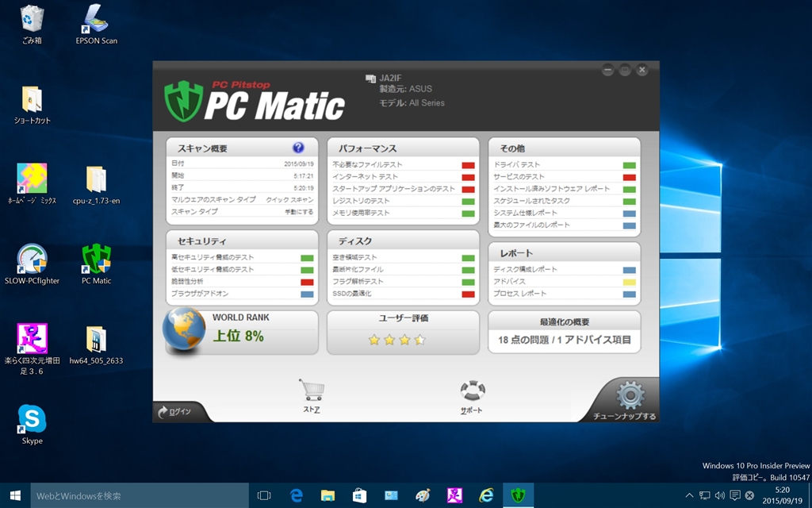Click the volume speaker tray icon
Viewport: 812px width, 508px height.
click(x=719, y=495)
